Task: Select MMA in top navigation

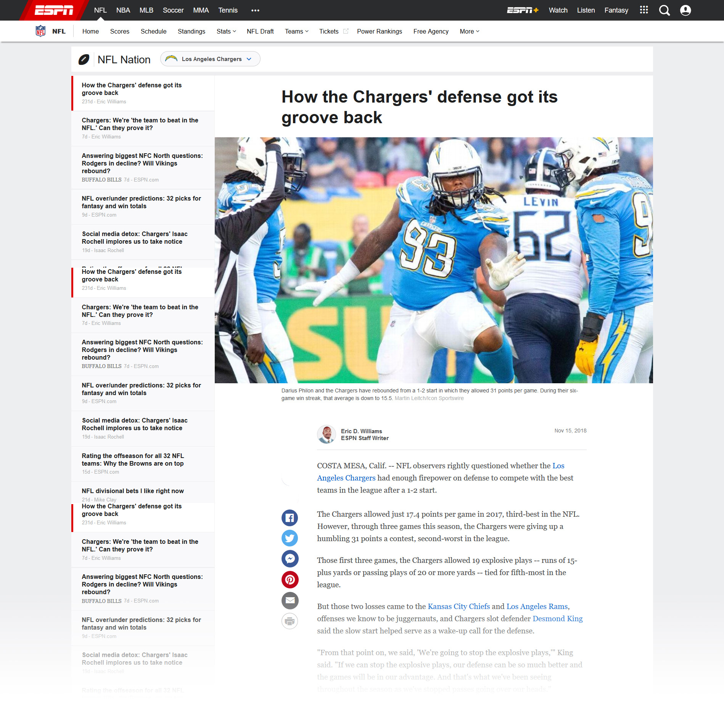Action: coord(201,10)
